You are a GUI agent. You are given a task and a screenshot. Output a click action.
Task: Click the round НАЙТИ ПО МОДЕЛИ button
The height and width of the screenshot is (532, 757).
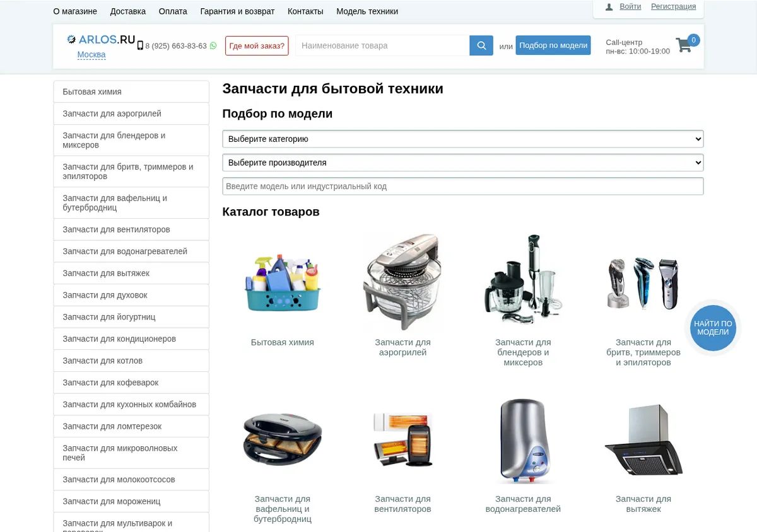pos(713,328)
